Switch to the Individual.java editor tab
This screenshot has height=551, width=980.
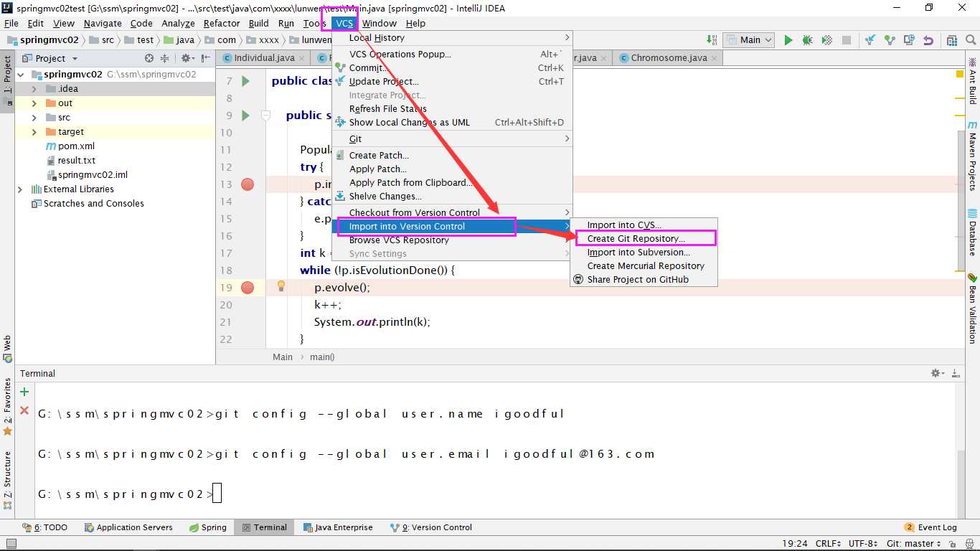pos(264,58)
